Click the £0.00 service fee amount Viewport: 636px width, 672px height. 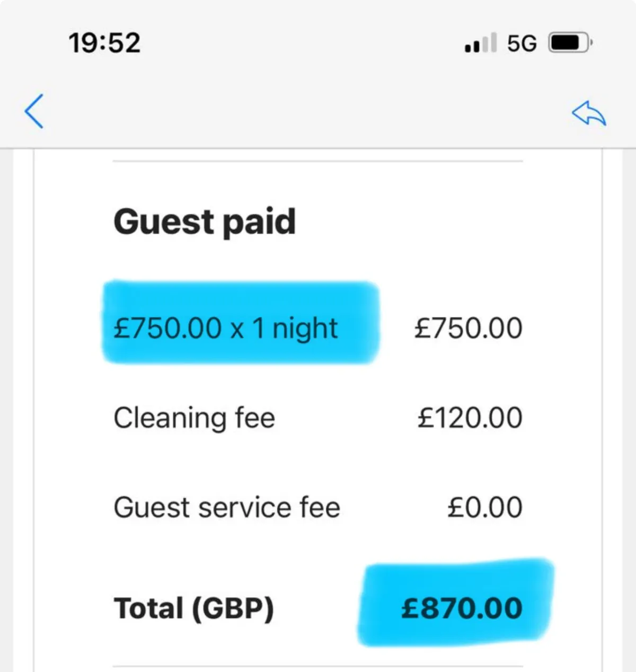click(x=484, y=507)
